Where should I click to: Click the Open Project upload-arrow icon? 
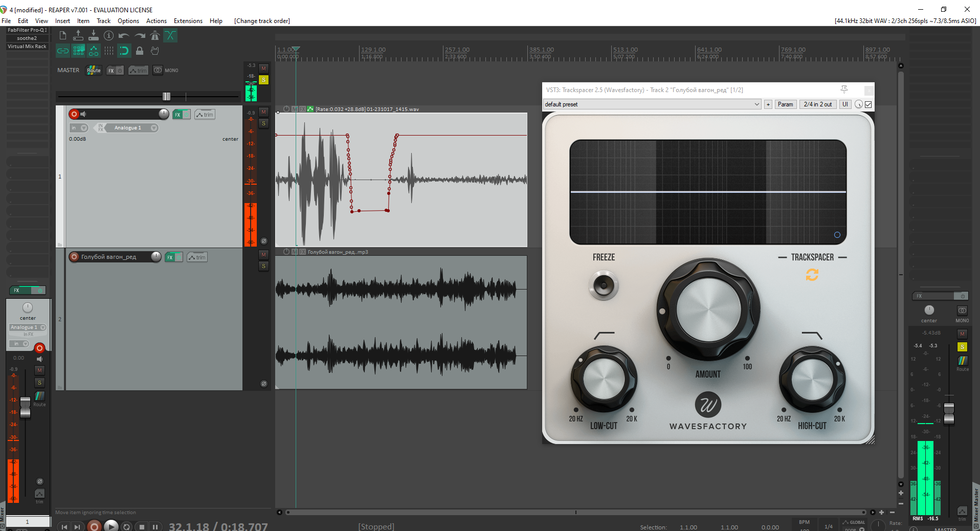[78, 35]
